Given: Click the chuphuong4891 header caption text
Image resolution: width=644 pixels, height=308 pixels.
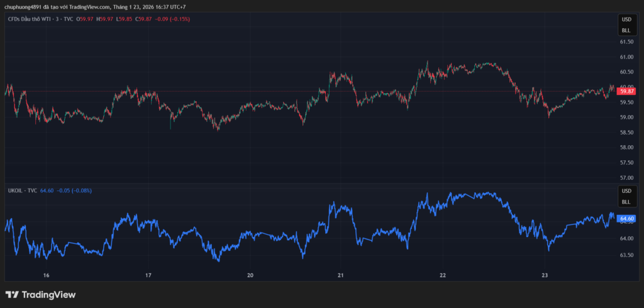Looking at the screenshot, I should [x=95, y=7].
